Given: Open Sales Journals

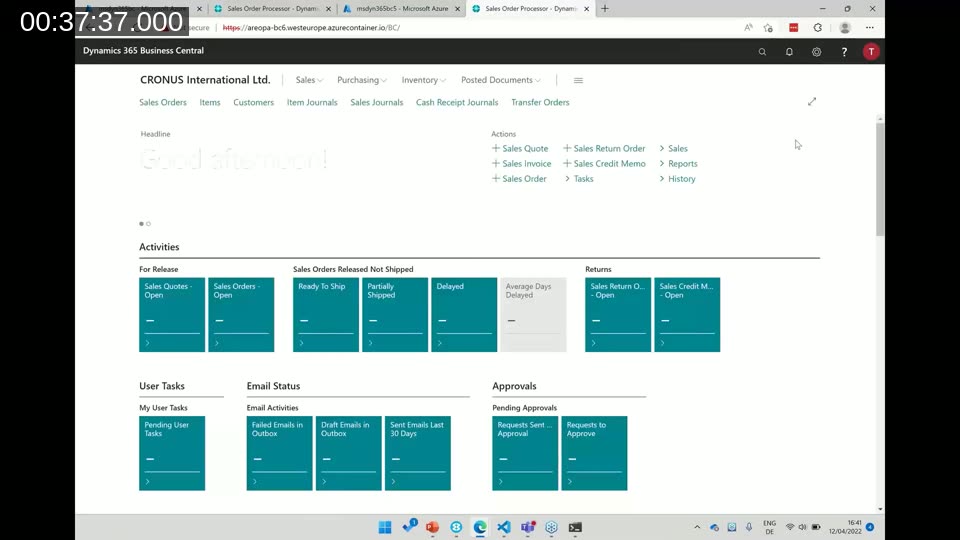Looking at the screenshot, I should 377,102.
